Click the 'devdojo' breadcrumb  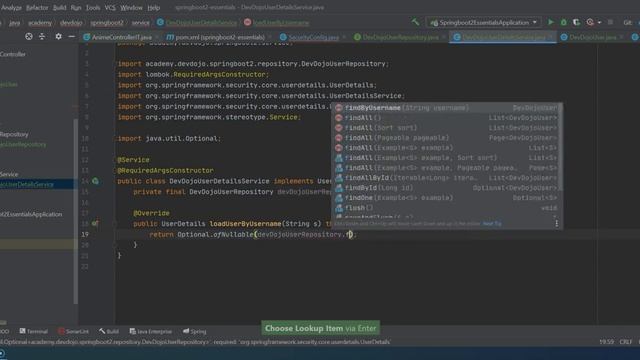coord(71,23)
